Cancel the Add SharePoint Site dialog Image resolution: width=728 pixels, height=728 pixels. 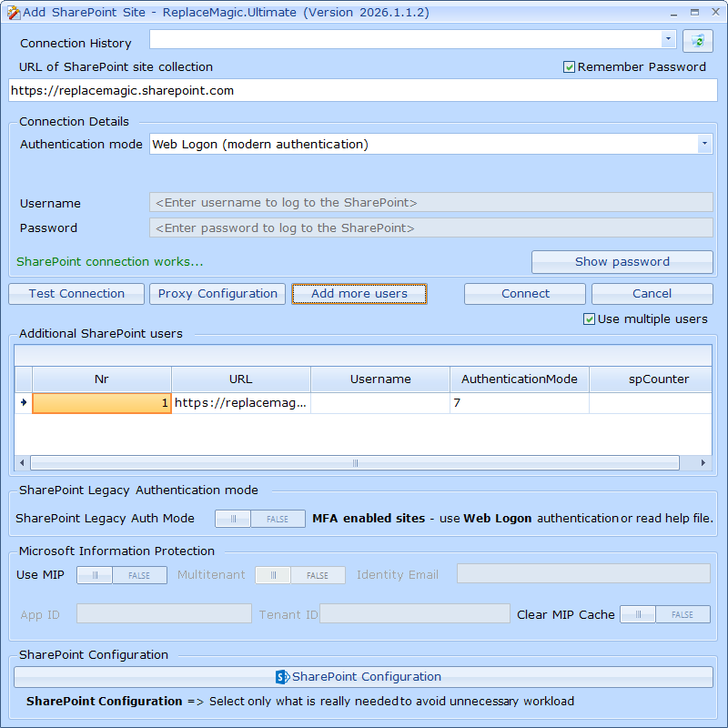[x=652, y=294]
